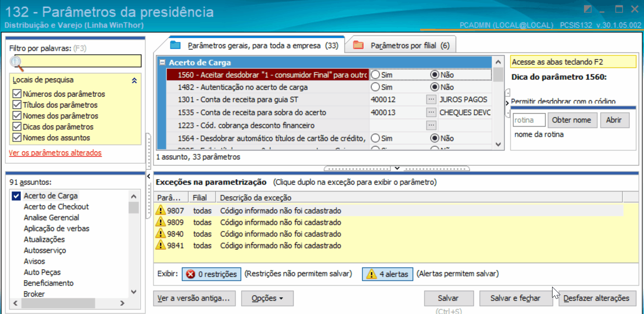Click the rotina input field

(x=529, y=120)
